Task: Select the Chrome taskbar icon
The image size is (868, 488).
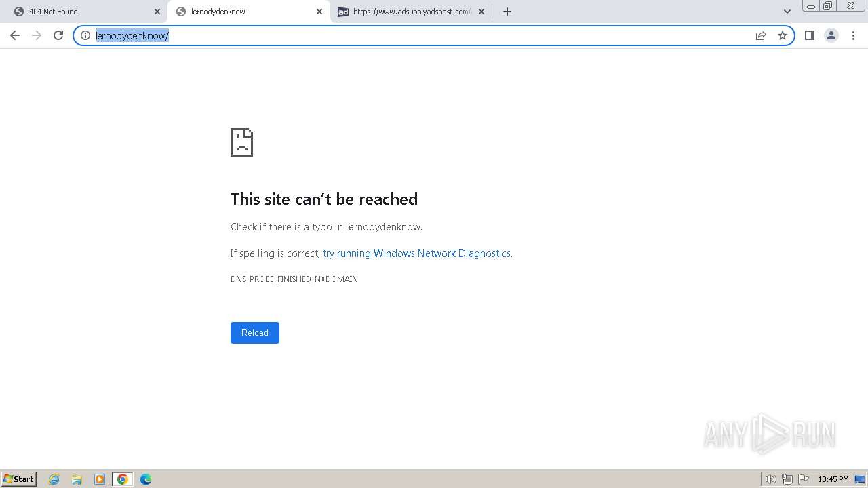Action: click(123, 479)
